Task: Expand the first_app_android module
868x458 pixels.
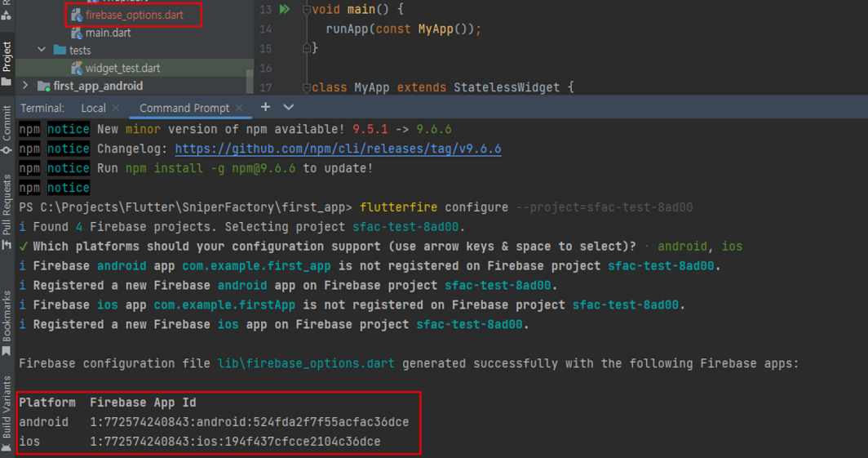Action: pyautogui.click(x=25, y=86)
